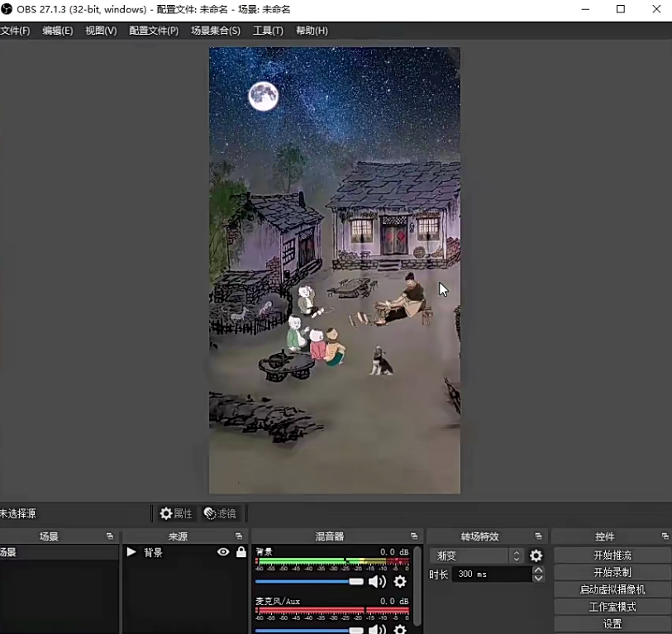Toggle visibility eye of 背景 source

(223, 552)
